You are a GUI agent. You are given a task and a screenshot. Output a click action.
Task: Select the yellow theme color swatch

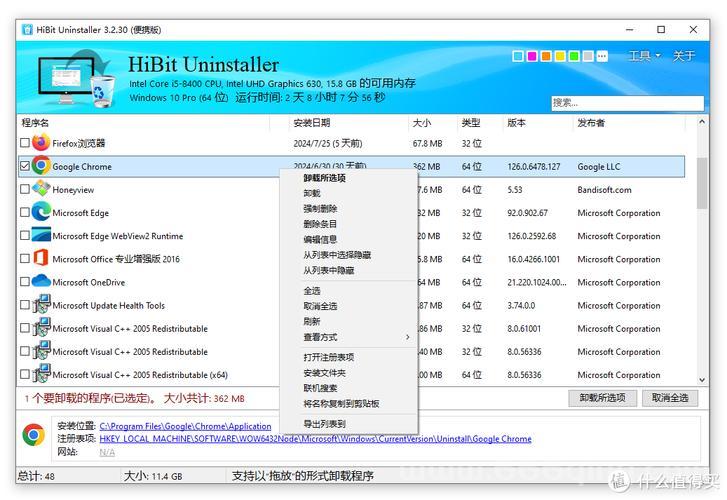(x=560, y=56)
